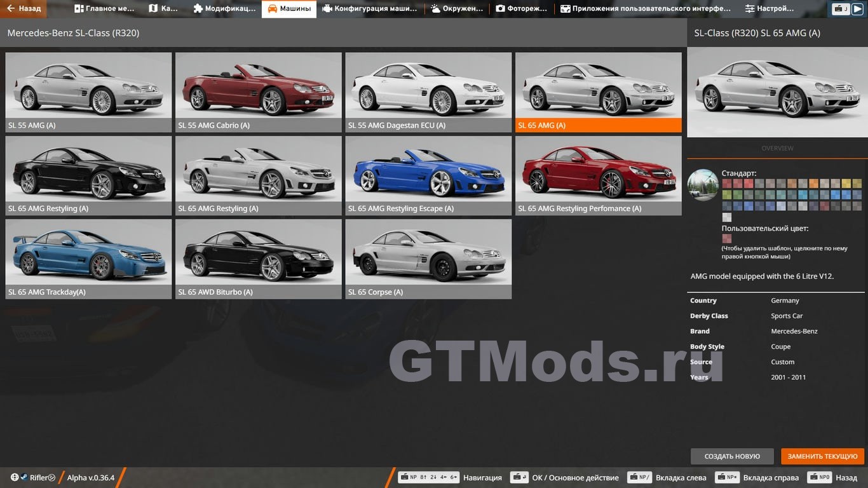The width and height of the screenshot is (868, 488).
Task: Open the Конфигурация машины tab
Action: [x=370, y=9]
